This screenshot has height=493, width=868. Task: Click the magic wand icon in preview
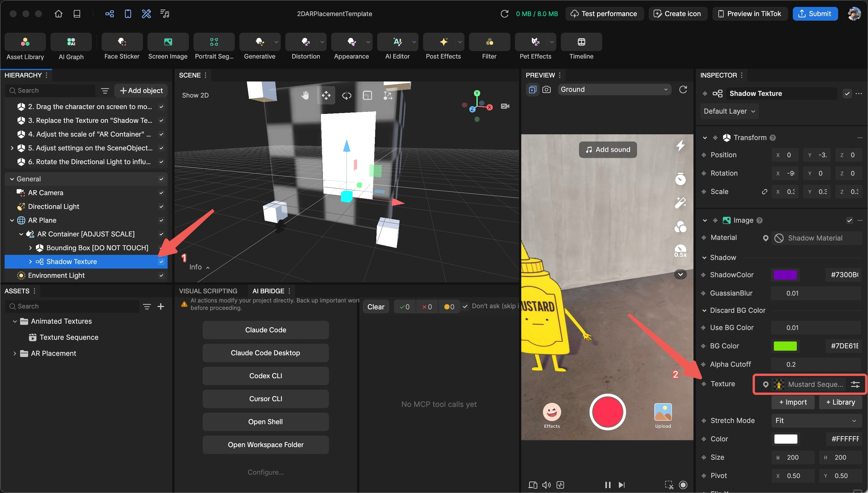point(680,203)
